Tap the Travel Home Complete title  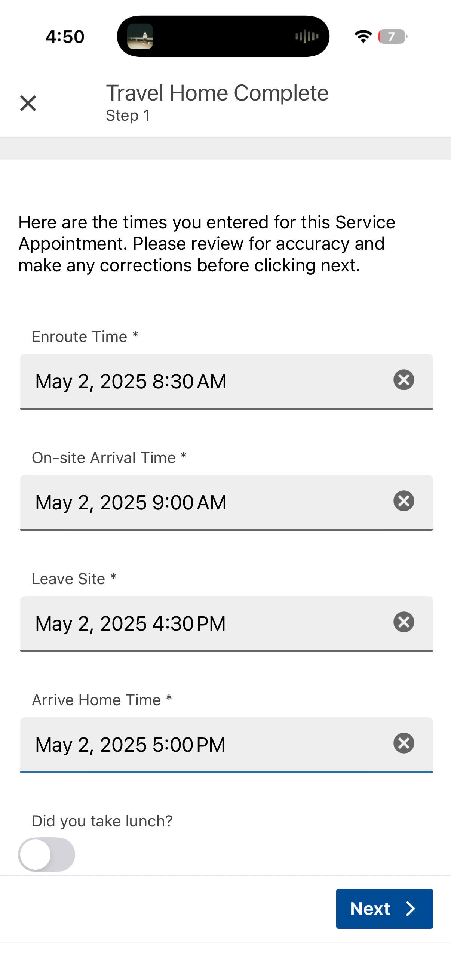tap(217, 93)
